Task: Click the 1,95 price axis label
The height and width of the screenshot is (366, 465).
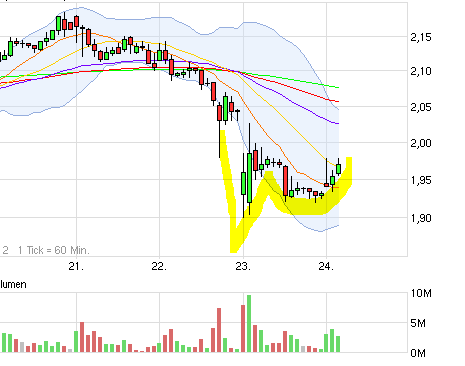Action: 421,180
